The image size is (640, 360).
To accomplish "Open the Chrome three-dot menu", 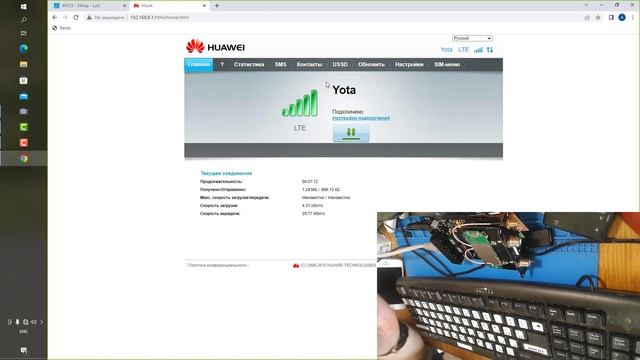I will point(633,18).
